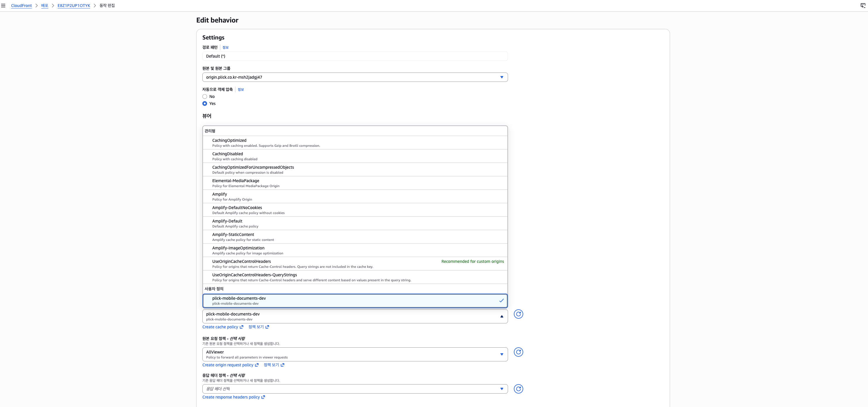Choose UseOriginCacheControlHeaders-QueryStrings option
Image resolution: width=868 pixels, height=407 pixels.
pyautogui.click(x=355, y=277)
